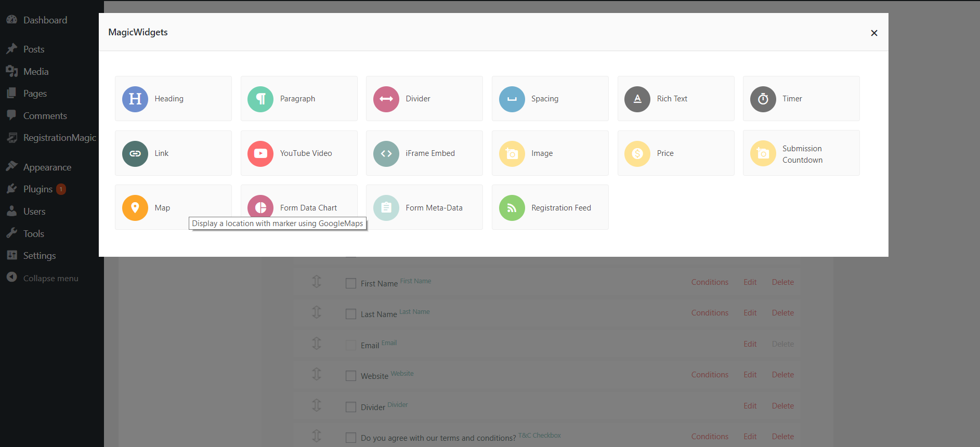Choose the Divider widget icon
980x447 pixels.
coord(386,99)
